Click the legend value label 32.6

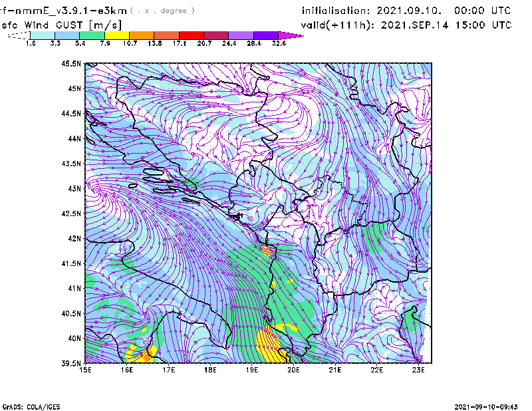click(279, 43)
